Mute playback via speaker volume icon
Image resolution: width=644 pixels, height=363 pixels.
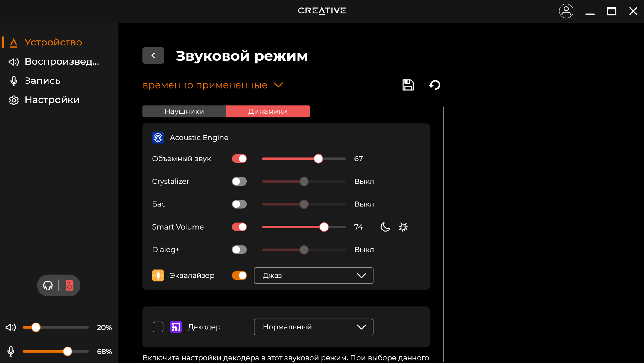11,327
